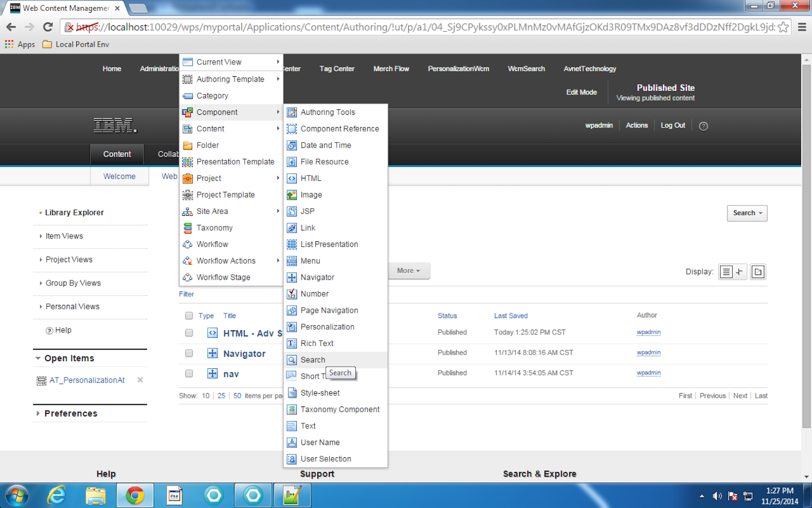The height and width of the screenshot is (508, 812).
Task: Click the Folder icon in the menu
Action: point(188,145)
